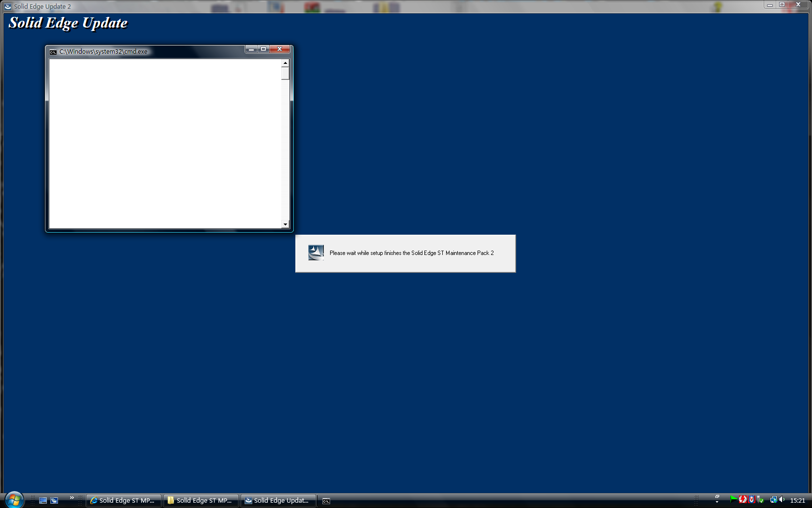Click the Safely Remove Hardware tray icon
812x508 pixels.
pyautogui.click(x=760, y=499)
